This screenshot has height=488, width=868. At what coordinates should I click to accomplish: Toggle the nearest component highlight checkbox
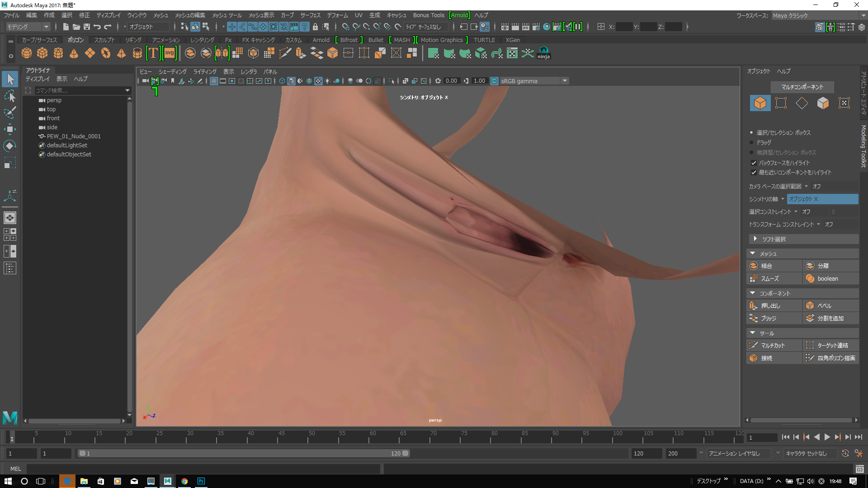tap(754, 173)
